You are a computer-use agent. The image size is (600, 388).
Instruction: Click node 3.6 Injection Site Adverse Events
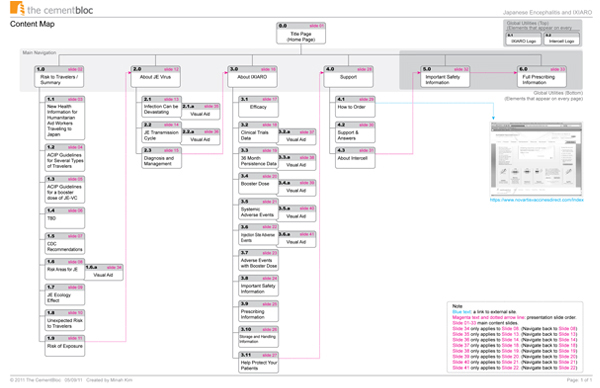pyautogui.click(x=258, y=235)
